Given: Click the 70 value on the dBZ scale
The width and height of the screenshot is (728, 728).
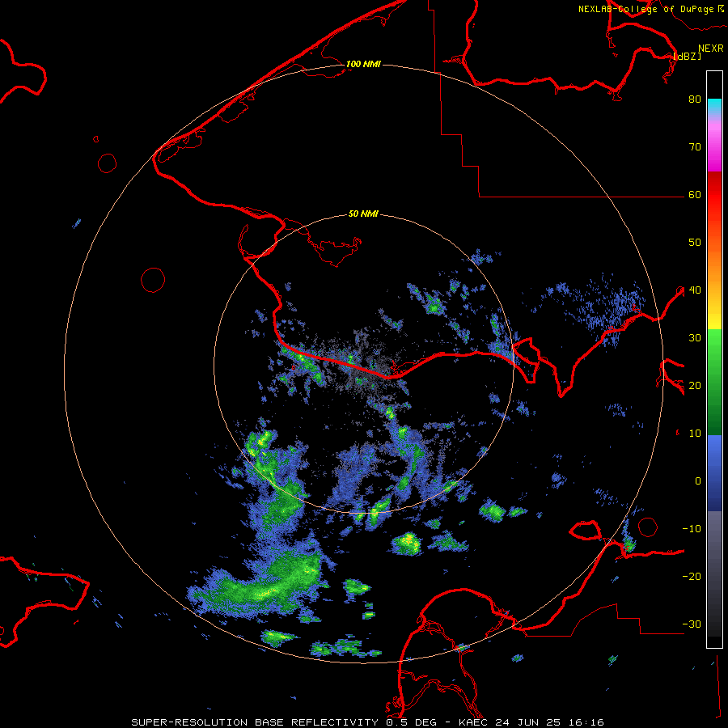Looking at the screenshot, I should [x=695, y=147].
